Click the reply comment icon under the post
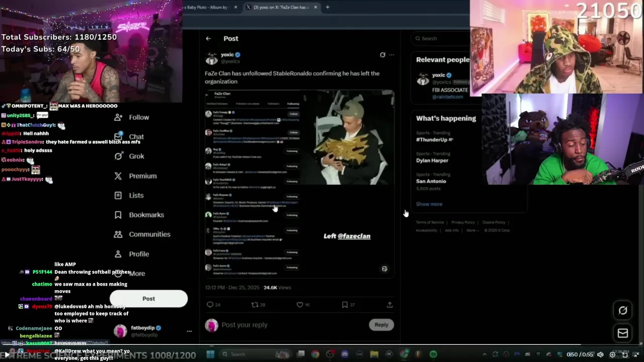This screenshot has height=362, width=644. coord(210,305)
